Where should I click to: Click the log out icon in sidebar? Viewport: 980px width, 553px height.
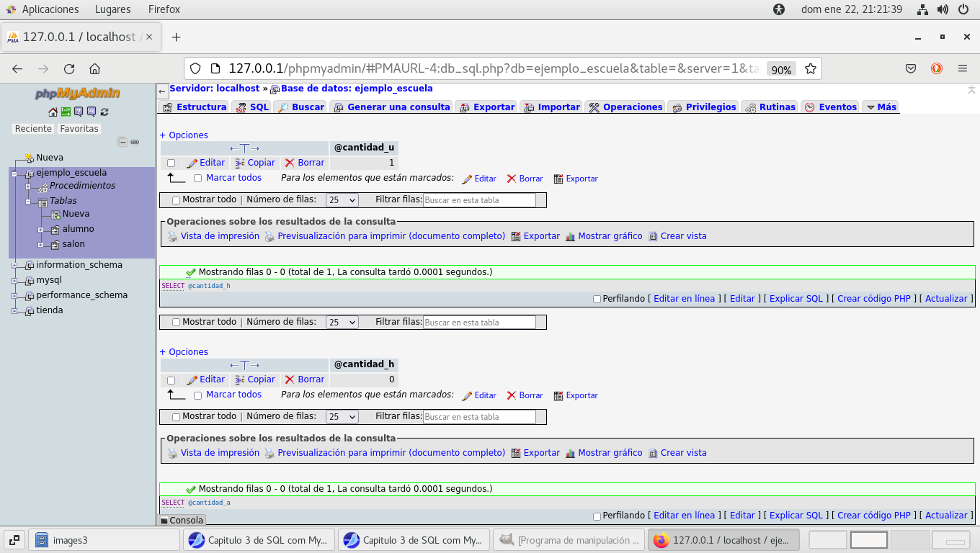click(x=66, y=112)
